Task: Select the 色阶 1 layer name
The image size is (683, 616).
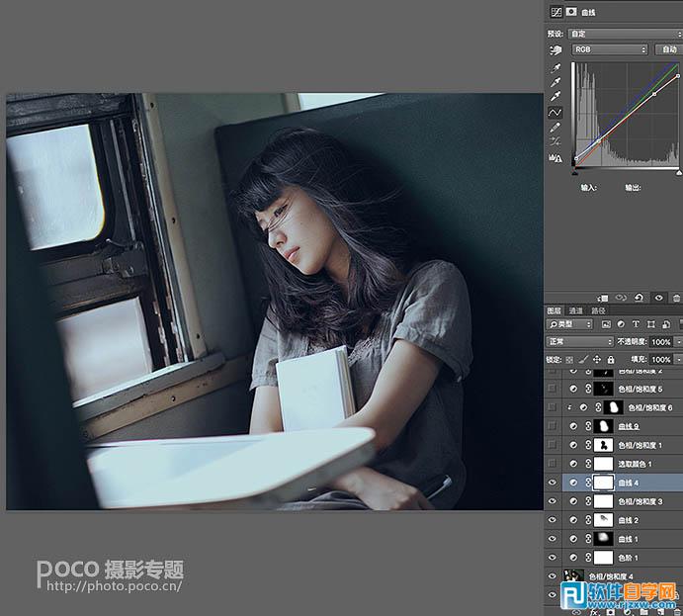Action: (x=628, y=558)
